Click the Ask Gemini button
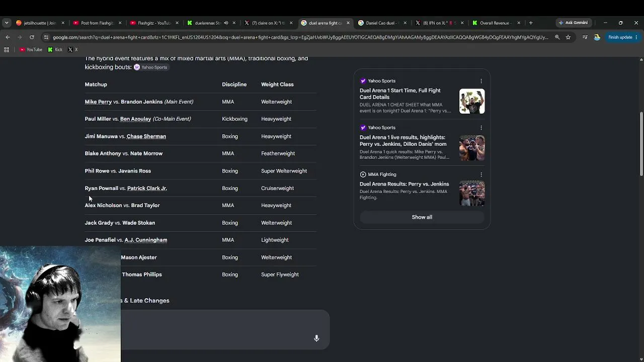This screenshot has height=362, width=644. point(573,23)
